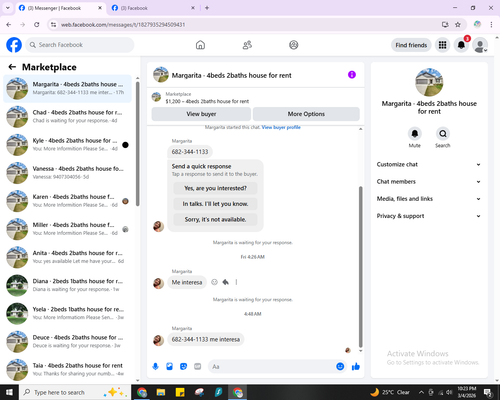This screenshot has width=500, height=400.
Task: React to the 'Me interesa' message
Action: click(214, 282)
